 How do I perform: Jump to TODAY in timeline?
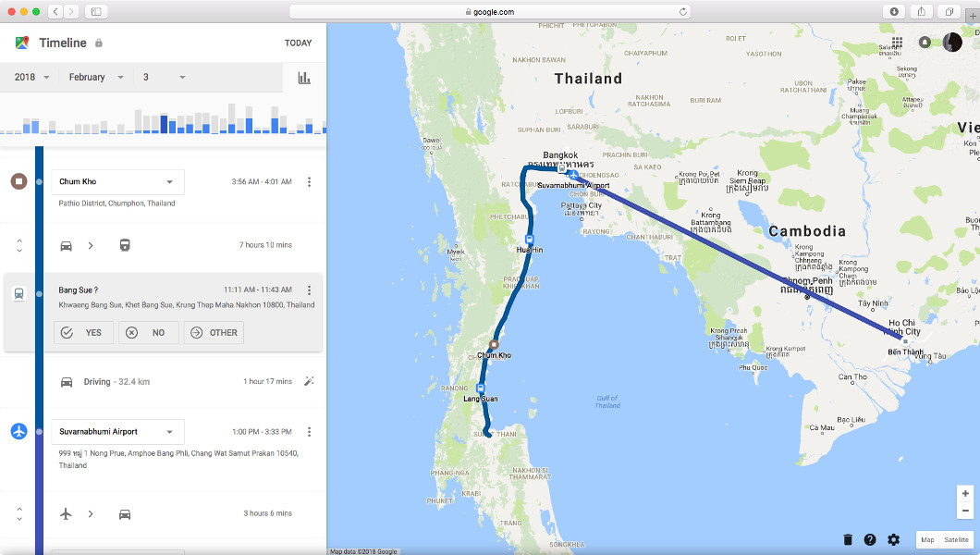click(298, 43)
